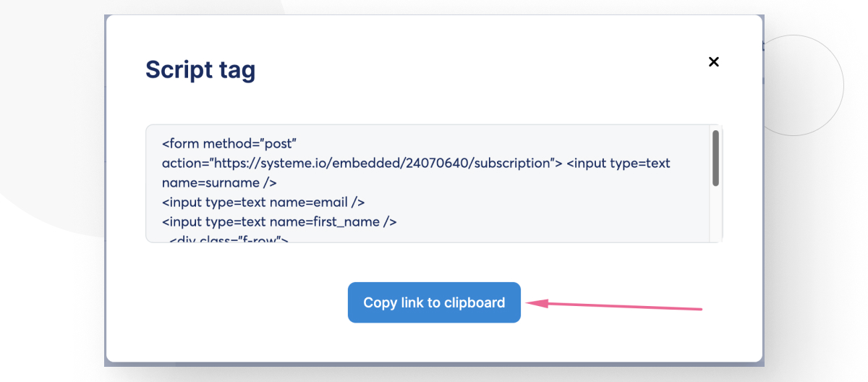
Task: Click the name=email input line
Action: click(263, 203)
